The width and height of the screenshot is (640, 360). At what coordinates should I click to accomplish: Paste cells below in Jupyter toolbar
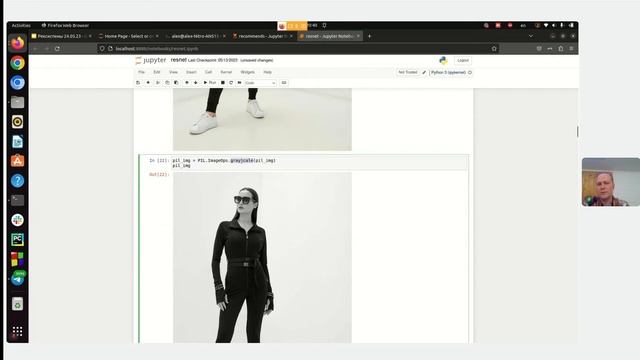(176, 83)
